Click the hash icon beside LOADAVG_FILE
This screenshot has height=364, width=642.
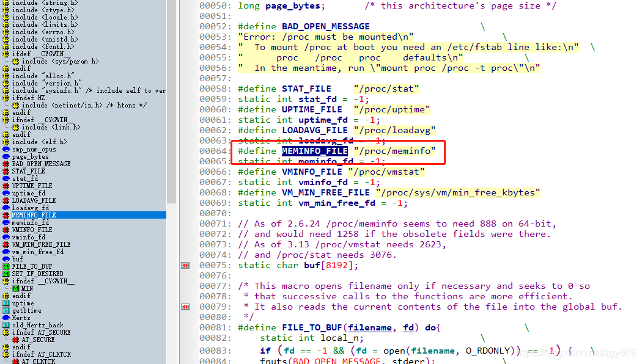click(x=6, y=201)
